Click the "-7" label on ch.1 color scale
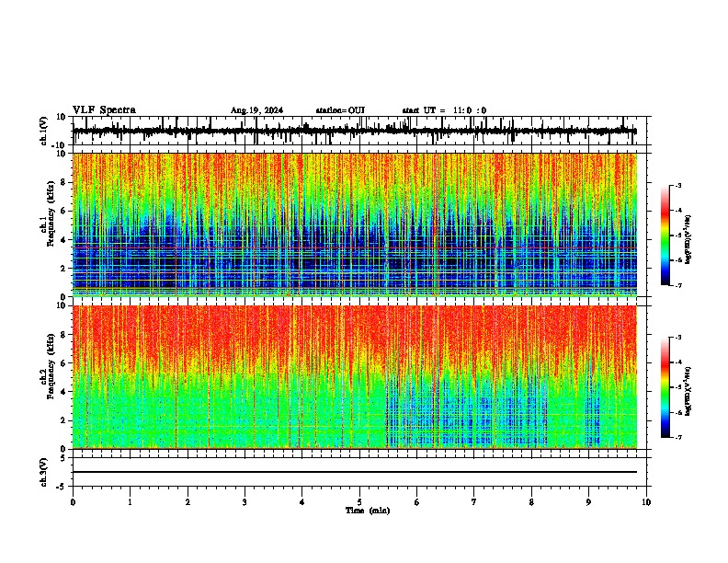728x563 pixels. (x=677, y=285)
